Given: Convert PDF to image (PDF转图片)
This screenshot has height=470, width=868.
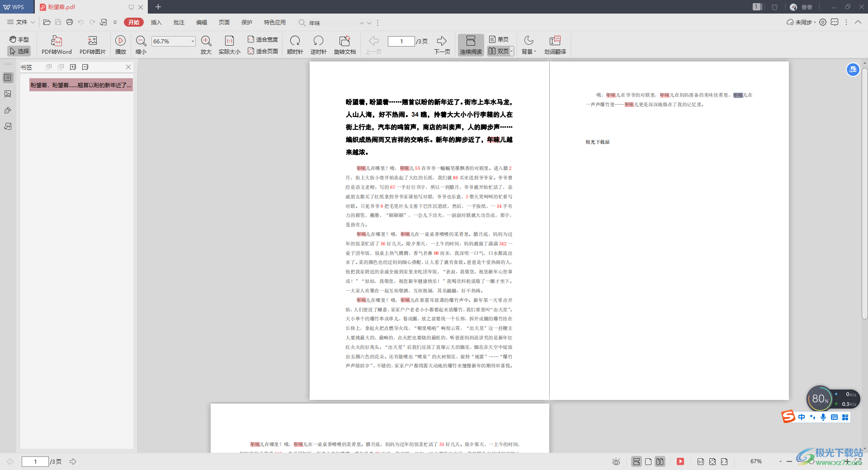Looking at the screenshot, I should (93, 45).
